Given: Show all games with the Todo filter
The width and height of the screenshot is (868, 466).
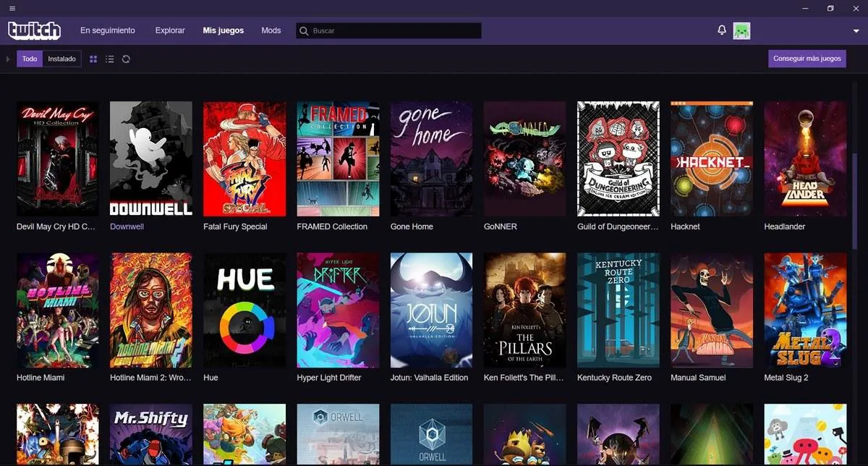Looking at the screenshot, I should tap(30, 59).
